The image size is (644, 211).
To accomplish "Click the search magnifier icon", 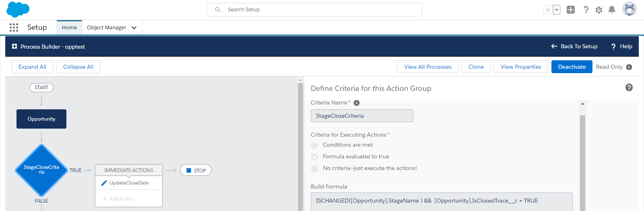I will coord(218,10).
